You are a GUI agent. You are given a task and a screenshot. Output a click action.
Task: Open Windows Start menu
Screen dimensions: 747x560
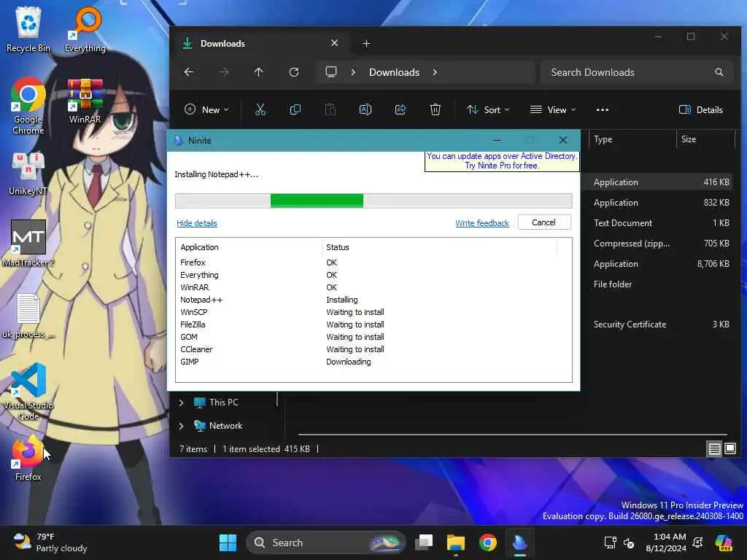pos(228,542)
